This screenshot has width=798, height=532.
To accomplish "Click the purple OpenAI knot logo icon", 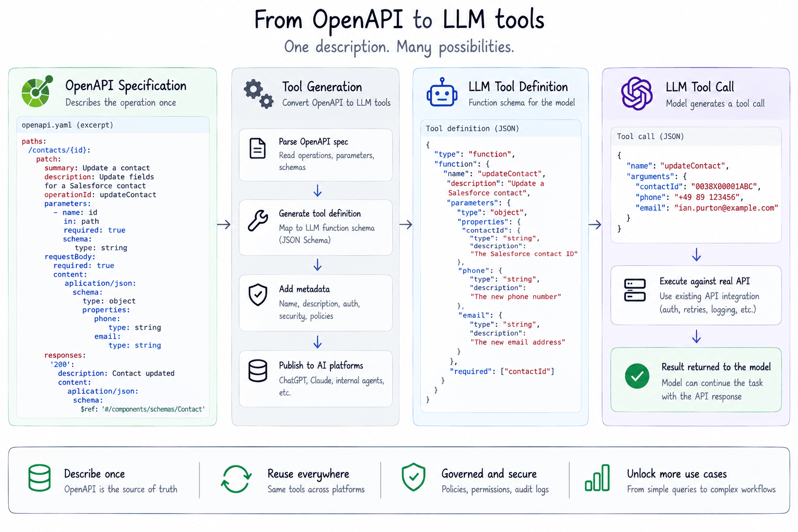I will (x=637, y=94).
